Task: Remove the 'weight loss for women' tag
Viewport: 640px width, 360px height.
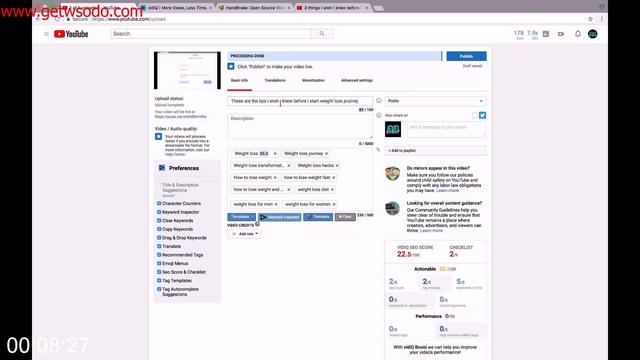Action: 334,204
